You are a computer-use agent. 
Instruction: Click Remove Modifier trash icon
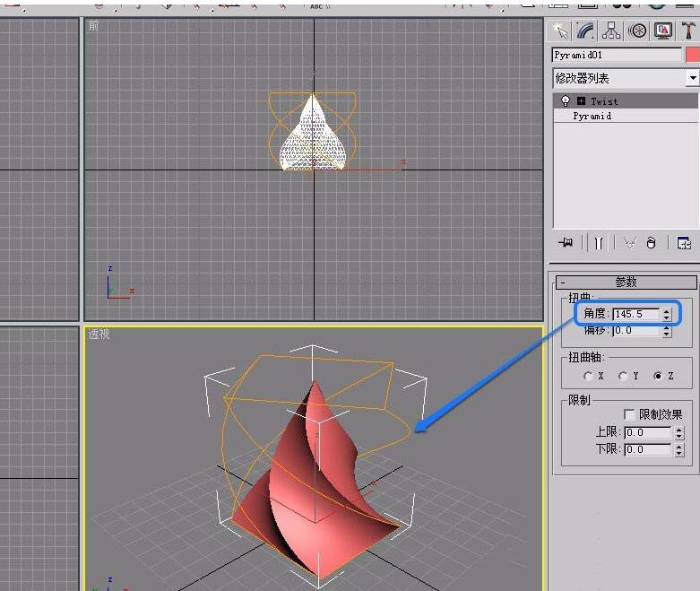[652, 242]
